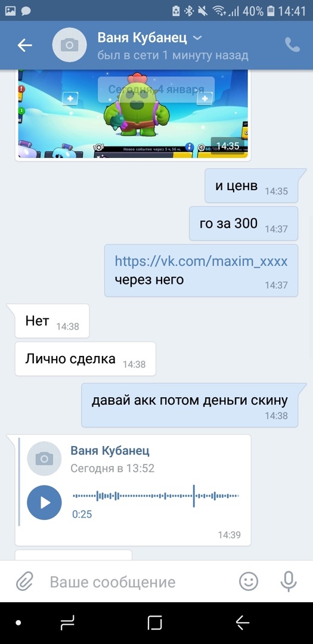Screen dimensions: 313x644
Task: Tap the back arrow in the chat header
Action: pos(24,45)
